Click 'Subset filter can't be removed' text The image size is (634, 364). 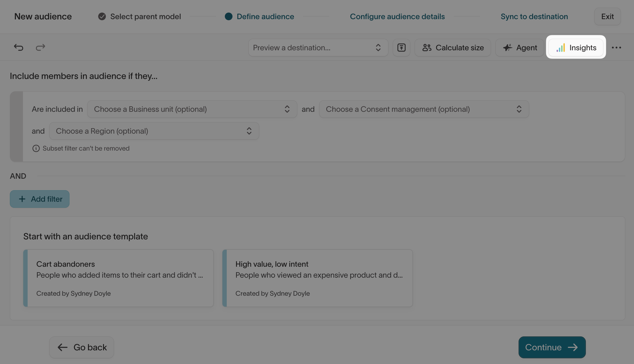click(86, 148)
